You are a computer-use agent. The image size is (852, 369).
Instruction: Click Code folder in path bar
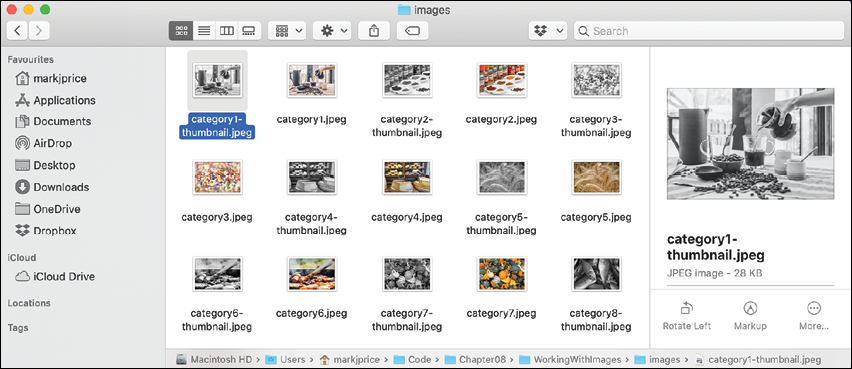(x=412, y=359)
